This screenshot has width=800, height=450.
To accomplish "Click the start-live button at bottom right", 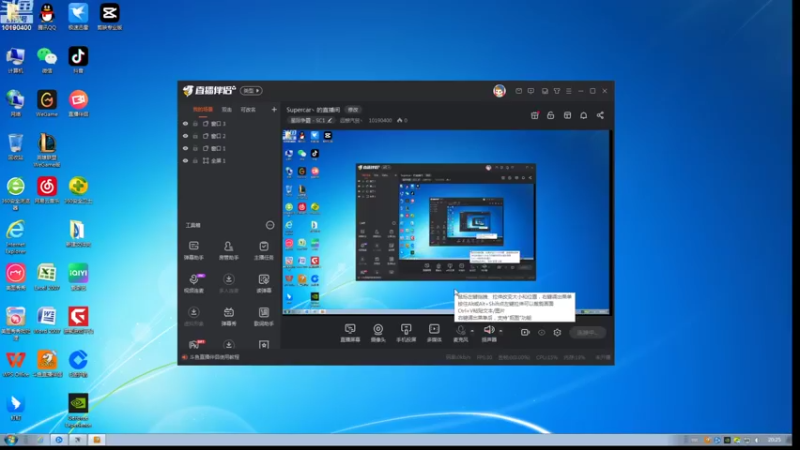I will pos(587,333).
